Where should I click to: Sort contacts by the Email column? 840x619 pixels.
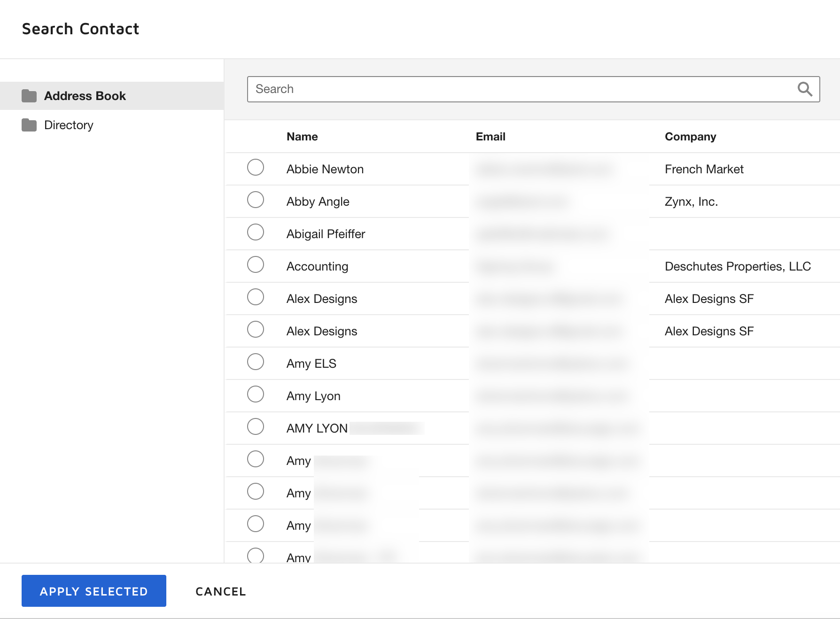click(490, 136)
